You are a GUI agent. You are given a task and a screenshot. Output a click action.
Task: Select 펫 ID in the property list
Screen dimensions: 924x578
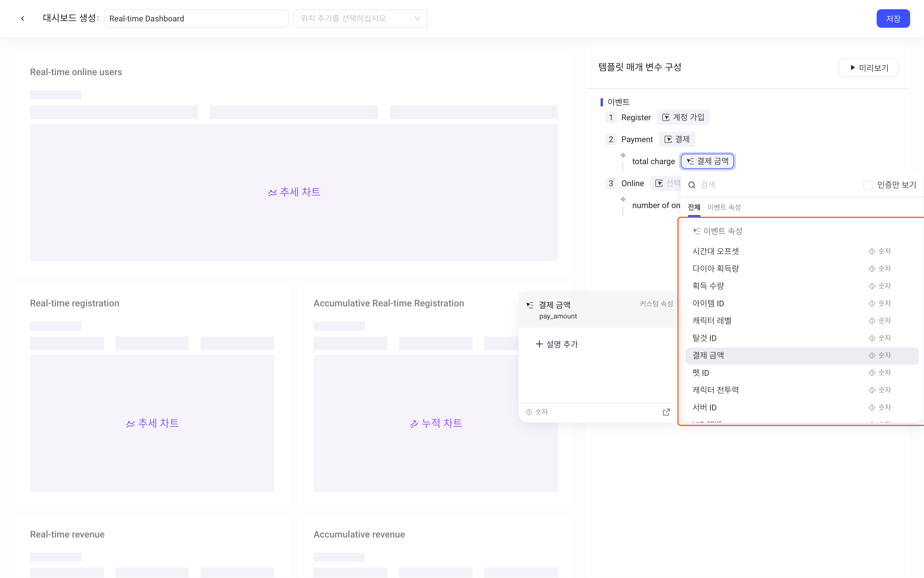802,373
